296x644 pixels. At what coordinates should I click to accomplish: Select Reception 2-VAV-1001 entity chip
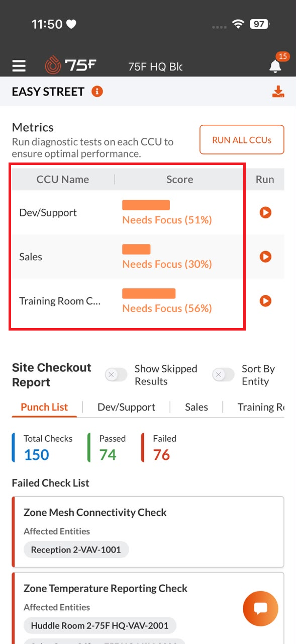pyautogui.click(x=76, y=549)
